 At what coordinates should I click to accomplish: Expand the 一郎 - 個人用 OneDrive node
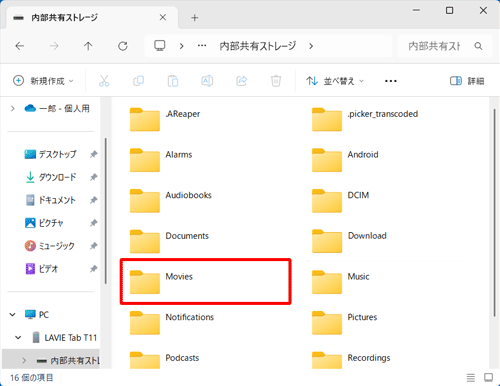[13, 108]
